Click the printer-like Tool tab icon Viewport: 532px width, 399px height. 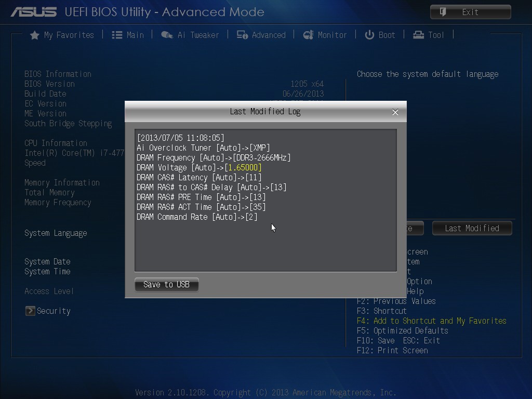click(x=418, y=35)
